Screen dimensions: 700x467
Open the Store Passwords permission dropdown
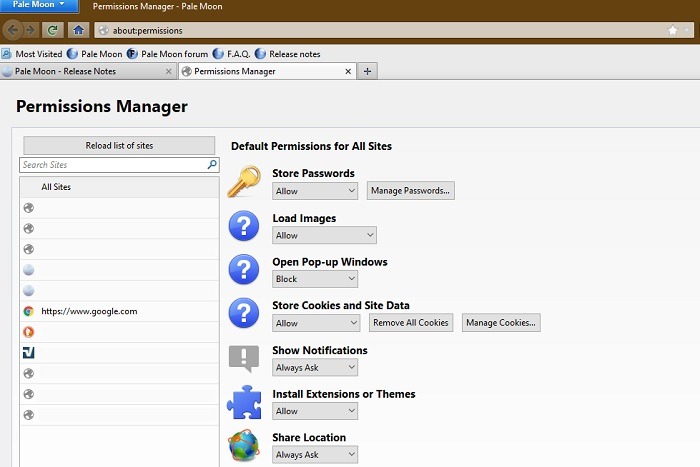(x=315, y=191)
